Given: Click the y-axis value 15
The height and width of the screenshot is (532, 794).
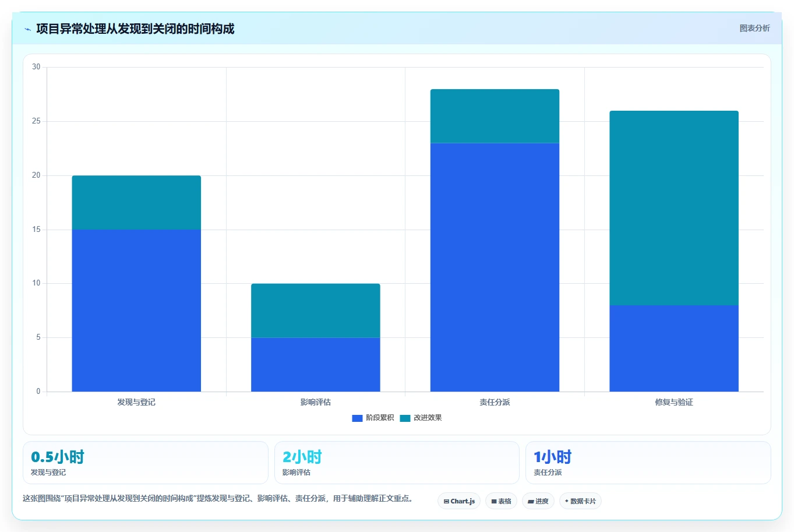Looking at the screenshot, I should (x=36, y=230).
